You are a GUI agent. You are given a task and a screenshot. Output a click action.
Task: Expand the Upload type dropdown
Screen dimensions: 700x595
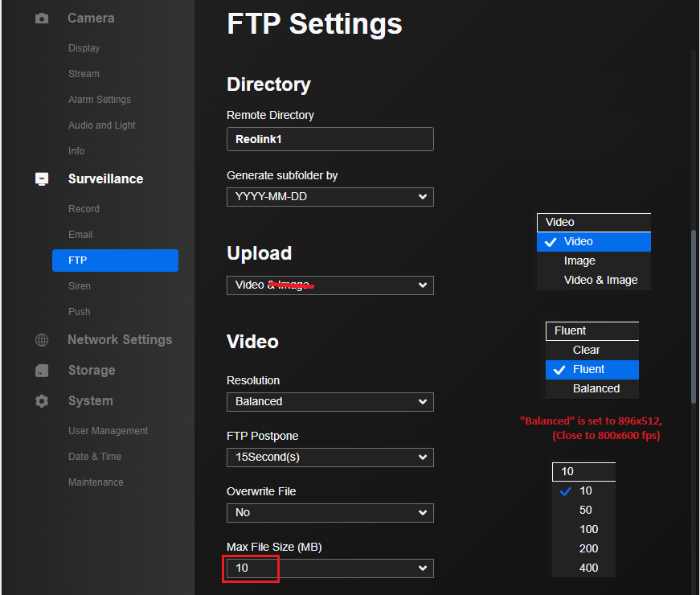330,285
